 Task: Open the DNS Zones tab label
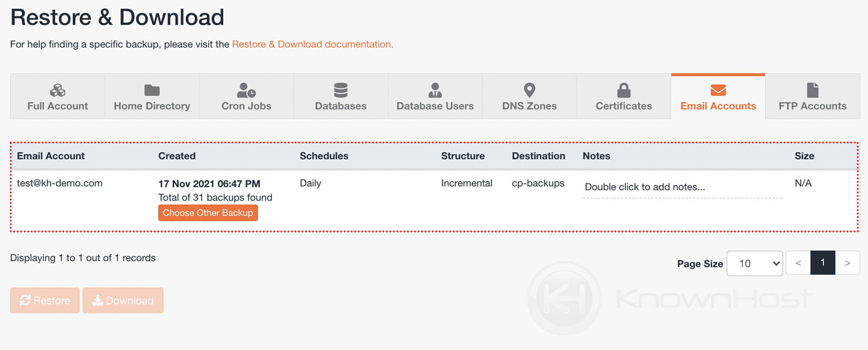tap(529, 106)
